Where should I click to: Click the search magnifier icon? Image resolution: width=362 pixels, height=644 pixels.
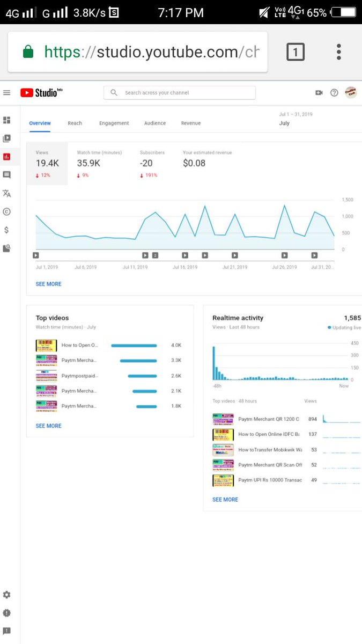(114, 92)
